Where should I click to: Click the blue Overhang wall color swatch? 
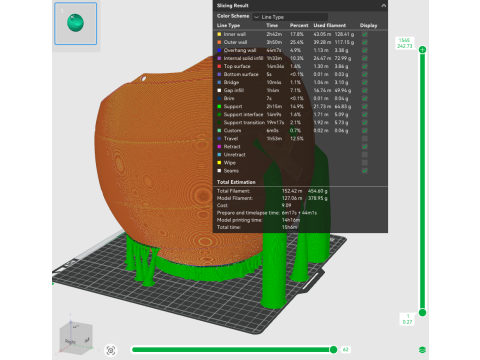pyautogui.click(x=219, y=50)
